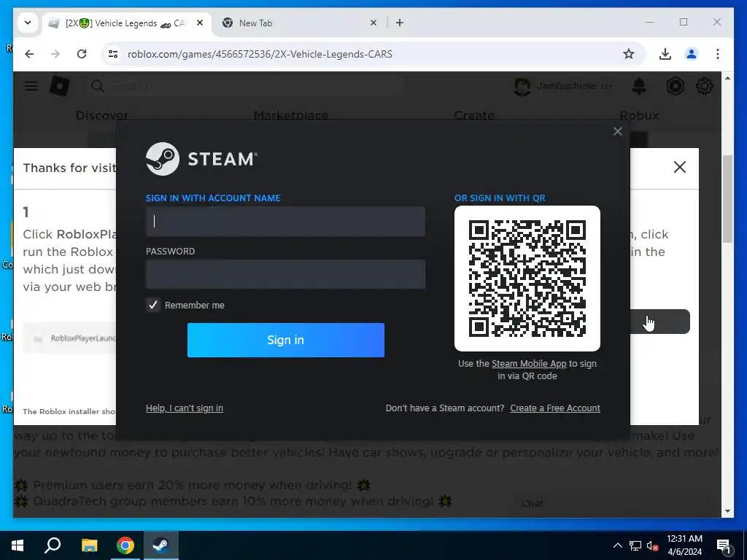This screenshot has height=560, width=747.
Task: Show hidden system tray icons
Action: click(617, 545)
